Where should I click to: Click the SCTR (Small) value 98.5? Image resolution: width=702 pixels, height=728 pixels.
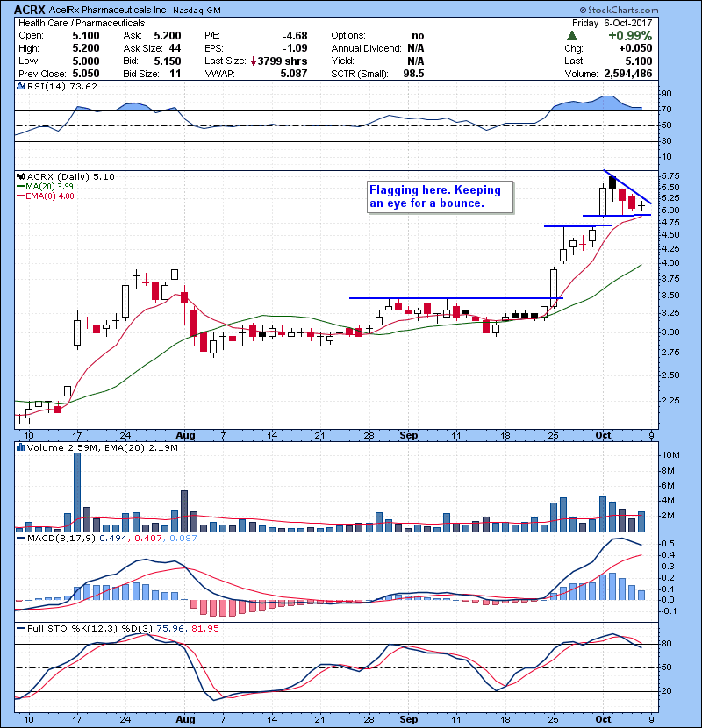point(413,74)
